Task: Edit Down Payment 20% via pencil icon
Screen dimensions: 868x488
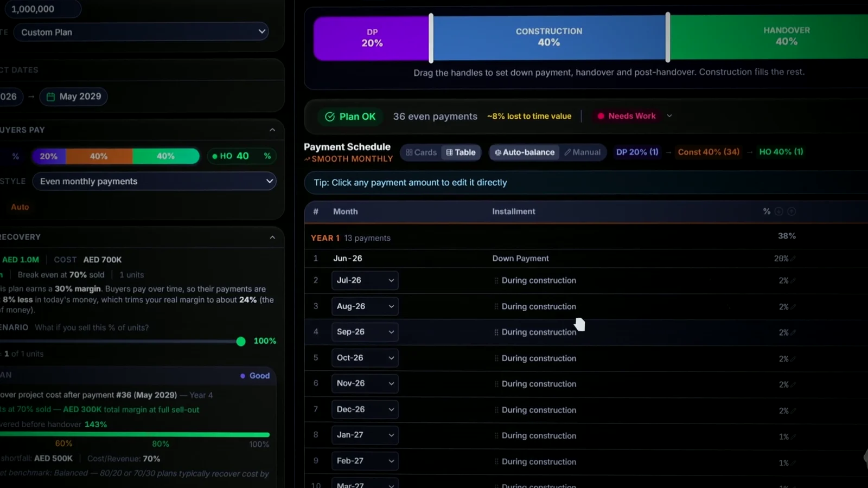Action: coord(793,259)
